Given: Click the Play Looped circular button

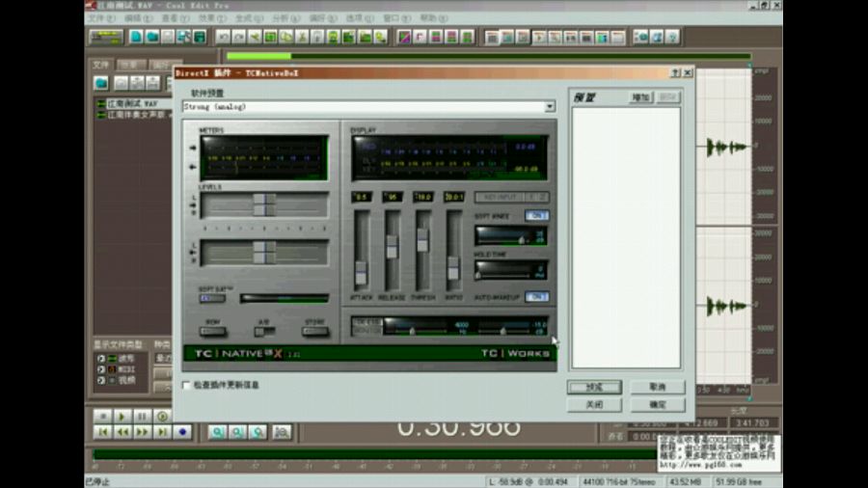Looking at the screenshot, I should pyautogui.click(x=162, y=416).
